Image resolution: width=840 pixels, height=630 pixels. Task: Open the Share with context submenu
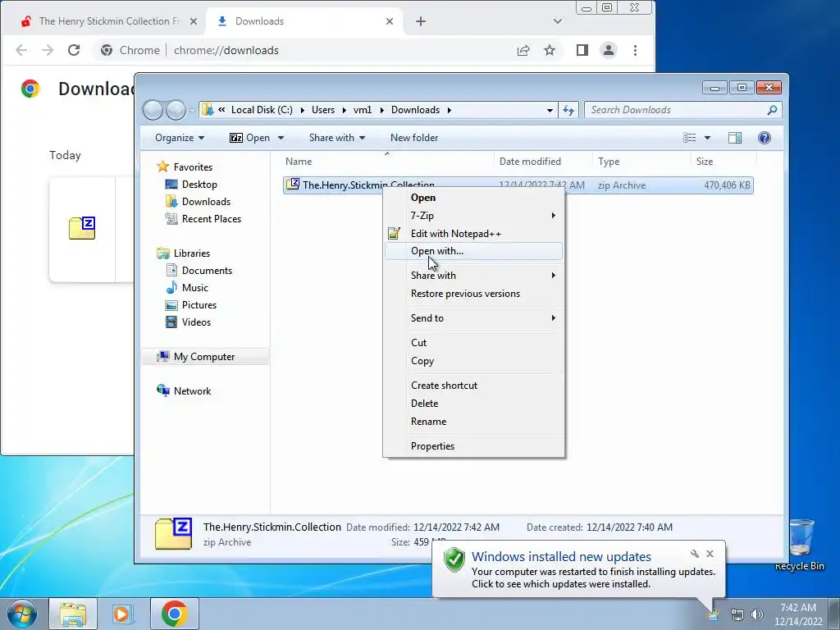coord(473,276)
